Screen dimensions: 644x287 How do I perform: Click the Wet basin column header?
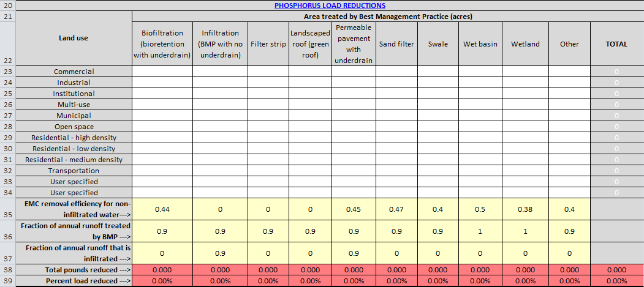(480, 44)
